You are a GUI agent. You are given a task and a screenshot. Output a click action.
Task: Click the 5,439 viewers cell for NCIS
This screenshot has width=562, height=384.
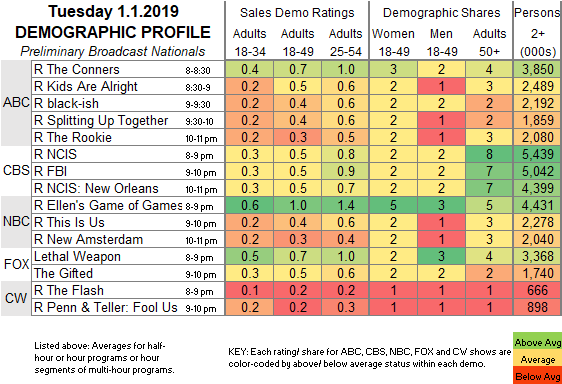537,154
